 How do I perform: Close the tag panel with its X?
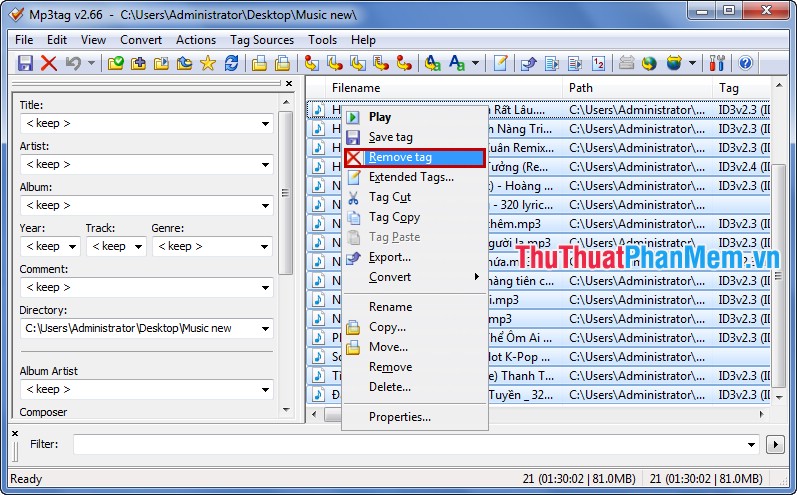tap(289, 83)
